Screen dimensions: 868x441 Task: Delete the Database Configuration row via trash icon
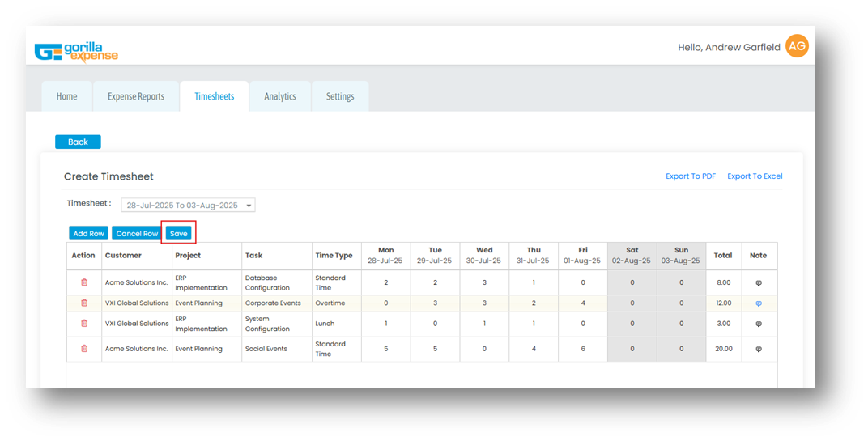pyautogui.click(x=84, y=282)
